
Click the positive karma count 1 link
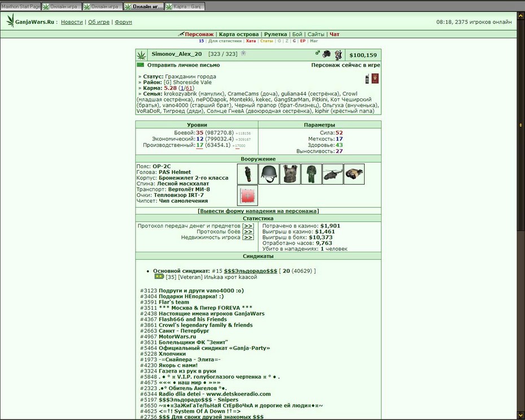click(x=181, y=88)
